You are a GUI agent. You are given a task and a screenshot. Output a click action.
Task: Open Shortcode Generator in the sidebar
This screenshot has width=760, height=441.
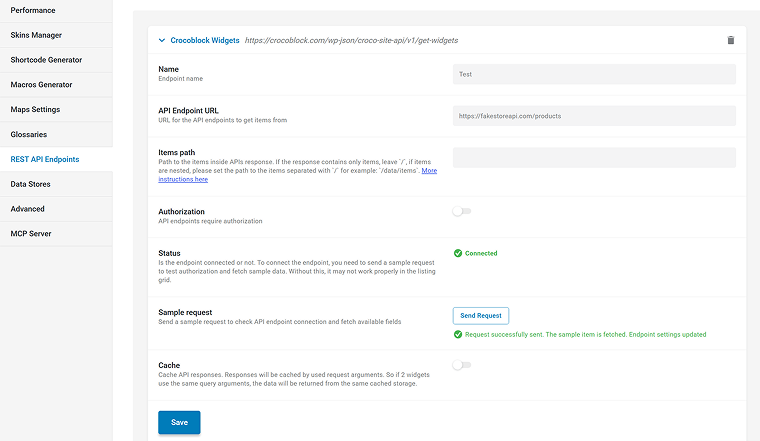[x=56, y=60]
